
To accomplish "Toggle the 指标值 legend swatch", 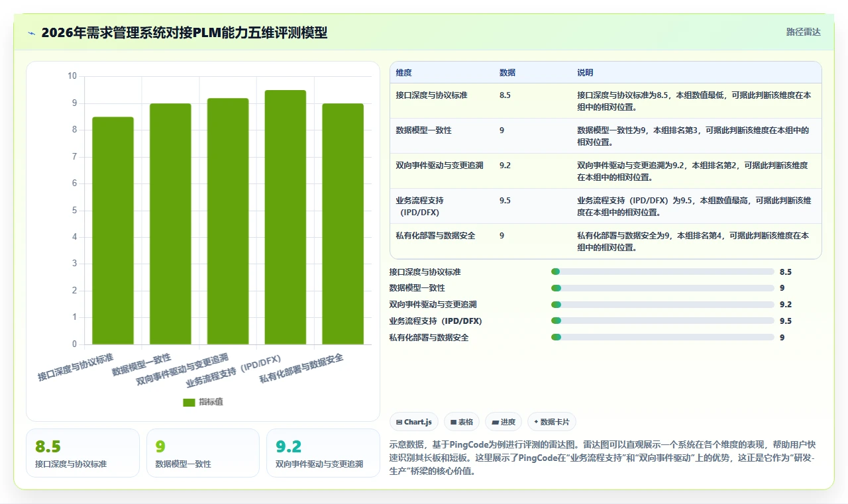I will 189,402.
